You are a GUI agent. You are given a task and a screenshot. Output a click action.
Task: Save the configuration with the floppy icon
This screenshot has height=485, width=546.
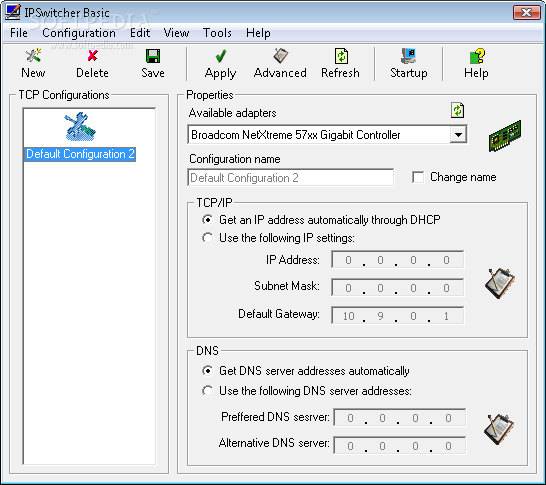(153, 56)
